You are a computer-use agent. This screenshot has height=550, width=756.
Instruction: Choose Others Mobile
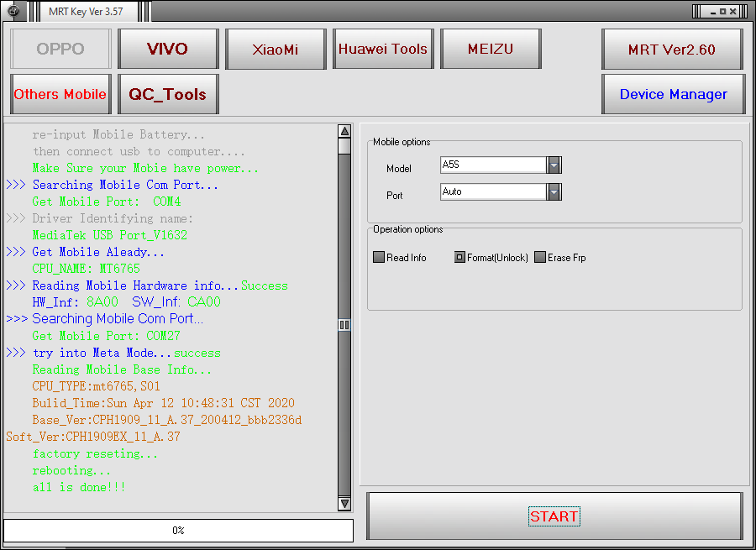60,94
